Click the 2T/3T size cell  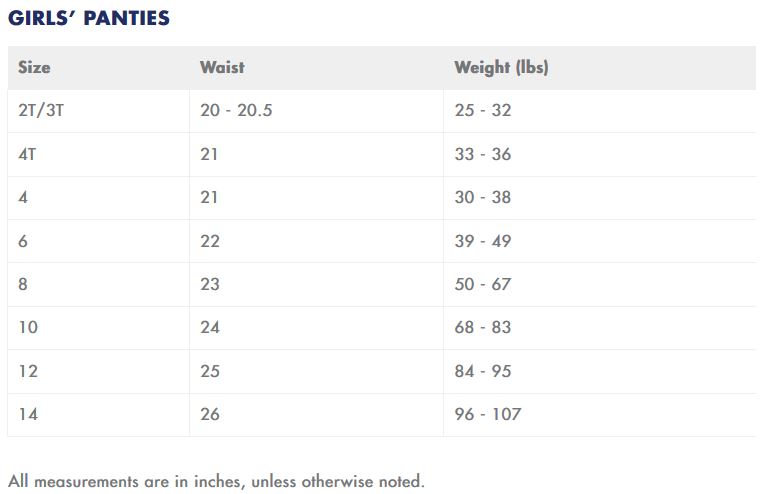(41, 111)
